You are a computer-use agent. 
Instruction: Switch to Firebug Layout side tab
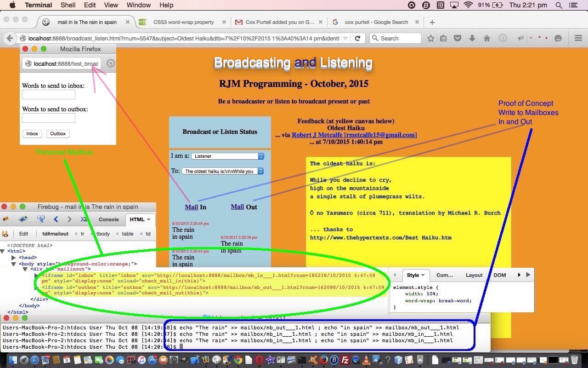click(474, 275)
